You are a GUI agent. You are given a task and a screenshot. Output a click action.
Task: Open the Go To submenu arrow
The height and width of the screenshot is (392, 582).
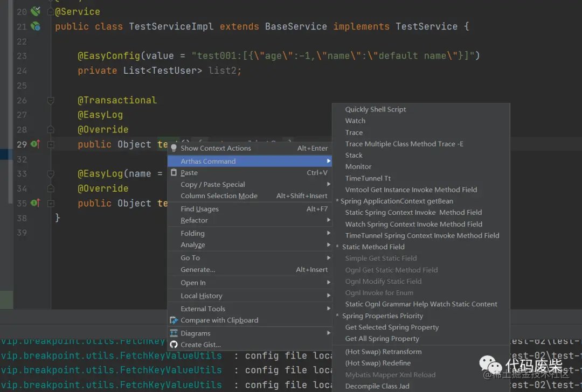pyautogui.click(x=329, y=257)
